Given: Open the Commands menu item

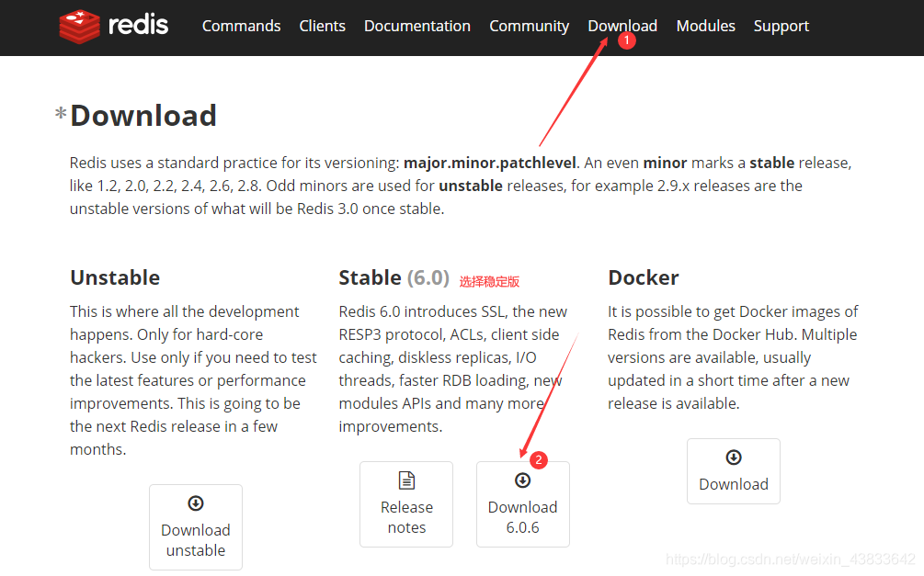Looking at the screenshot, I should pos(241,26).
